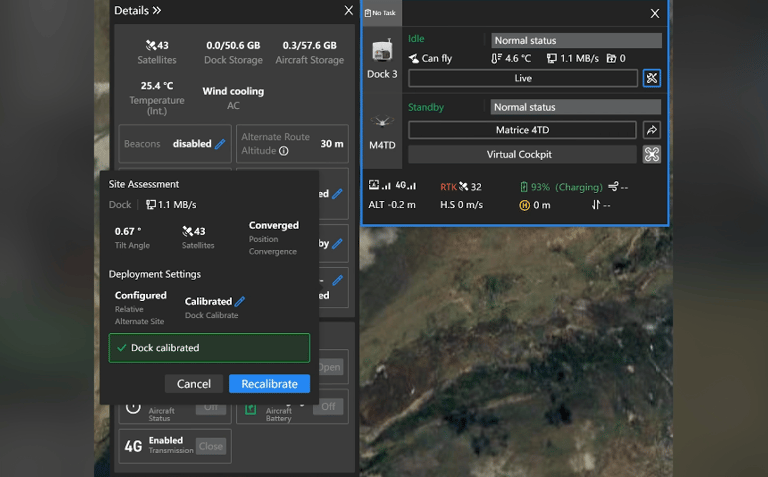This screenshot has width=768, height=477.
Task: Select the Dock 3 device icon
Action: click(x=382, y=51)
